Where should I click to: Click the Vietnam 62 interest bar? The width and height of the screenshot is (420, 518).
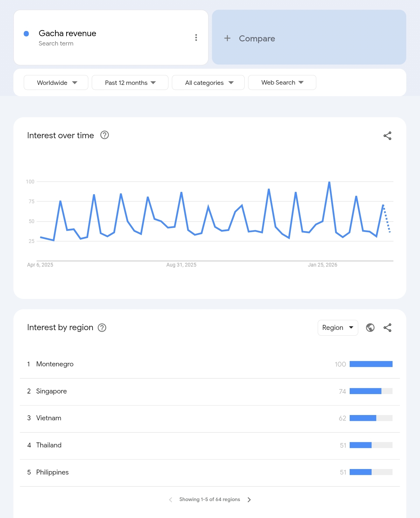coord(371,418)
